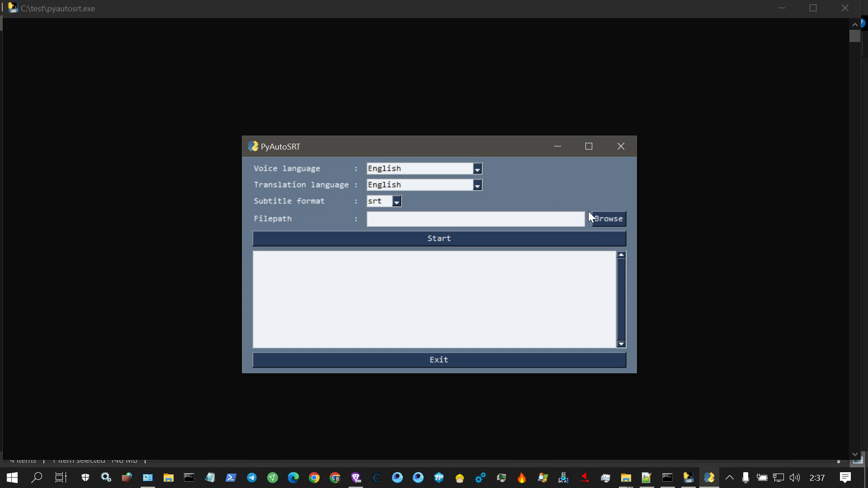This screenshot has height=488, width=868.
Task: Open the dark blue gear-shaped taskbar icon
Action: [x=377, y=478]
